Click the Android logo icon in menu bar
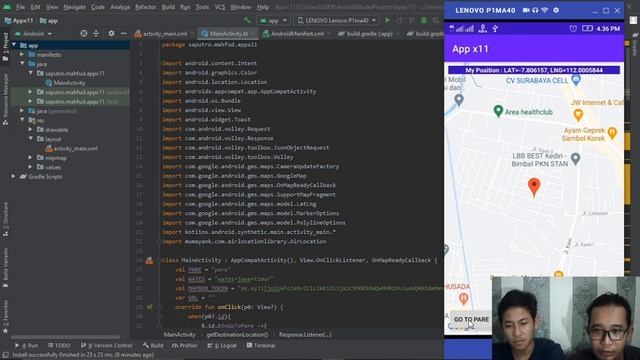The width and height of the screenshot is (640, 360). 7,7
